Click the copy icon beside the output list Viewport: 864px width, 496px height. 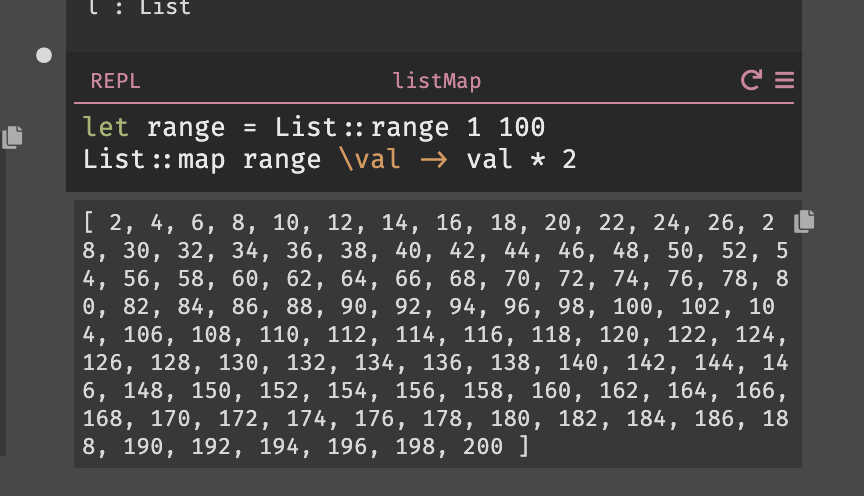click(804, 221)
